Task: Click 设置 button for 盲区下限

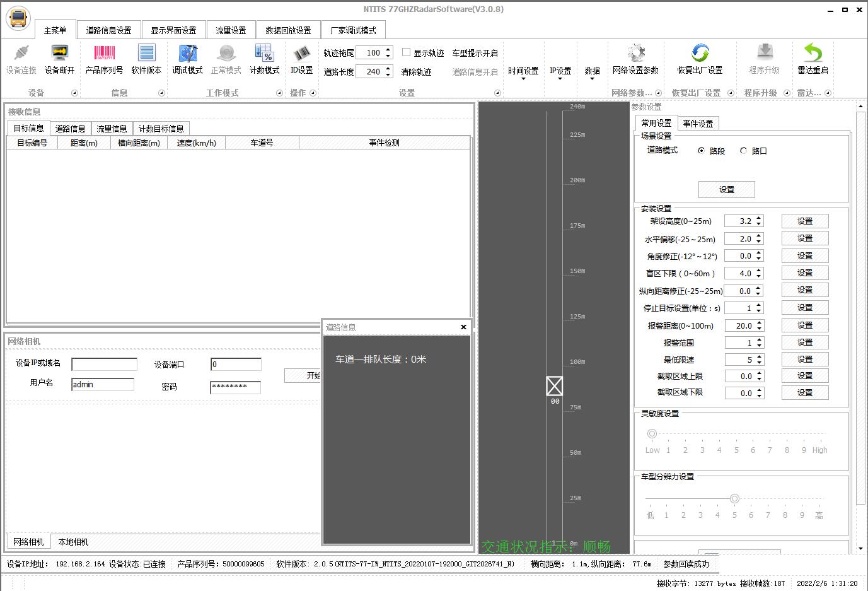Action: coord(805,273)
